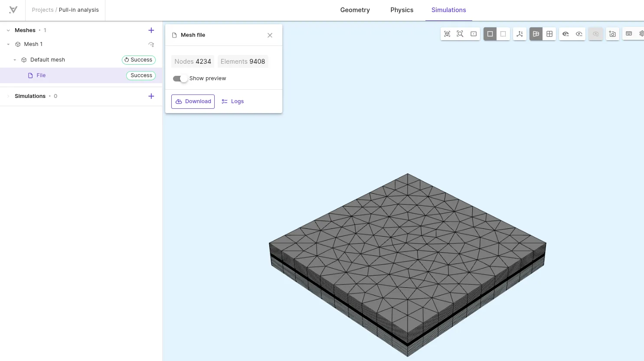This screenshot has height=361, width=644.
Task: Switch to orthographic grid view icon
Action: 549,34
